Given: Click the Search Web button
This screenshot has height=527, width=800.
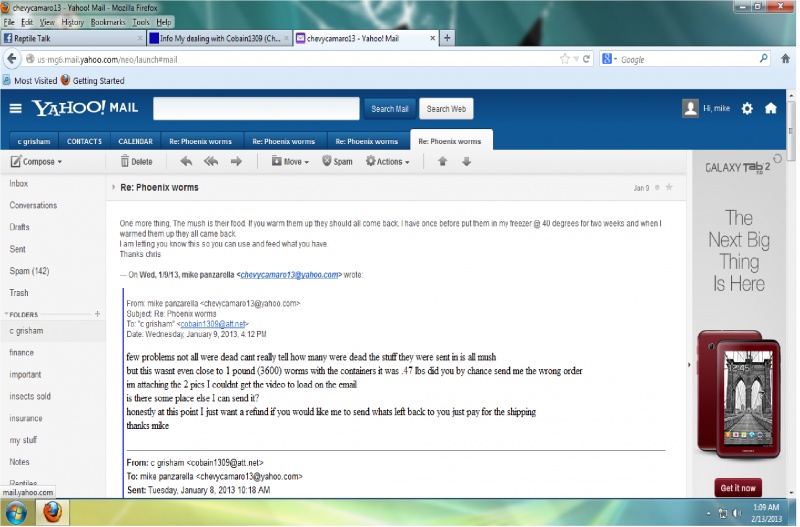Looking at the screenshot, I should (446, 109).
